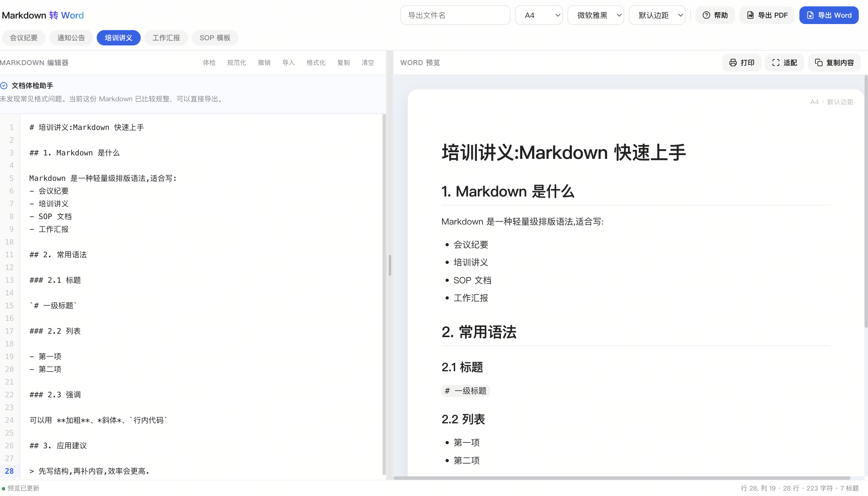The image size is (868, 496).
Task: Click editor line 'Markdown 是一种轻量级排版语法,适合写:'
Action: (103, 179)
